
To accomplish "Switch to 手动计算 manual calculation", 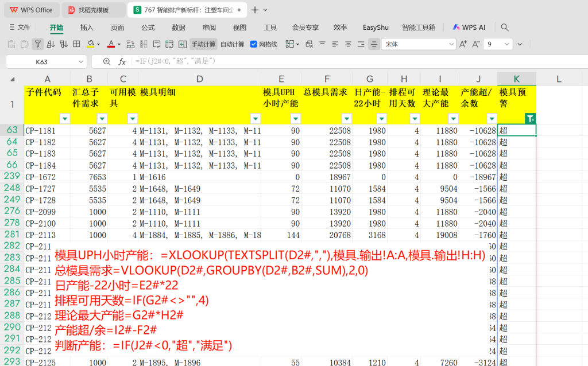I will (x=203, y=44).
